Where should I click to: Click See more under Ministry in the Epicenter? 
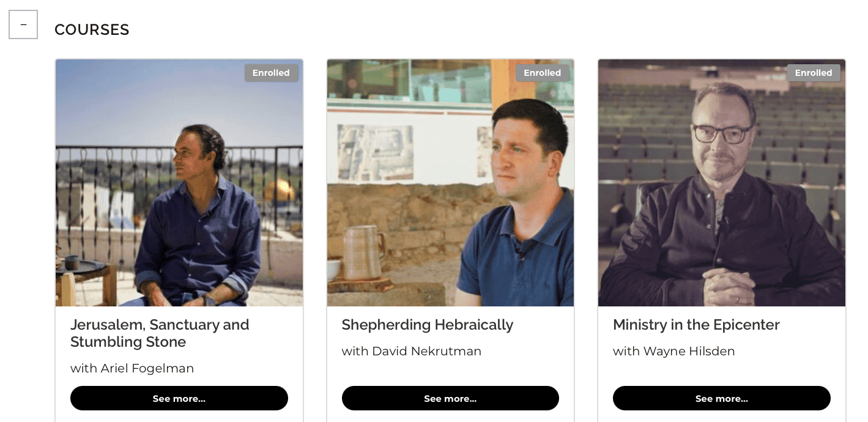point(722,398)
